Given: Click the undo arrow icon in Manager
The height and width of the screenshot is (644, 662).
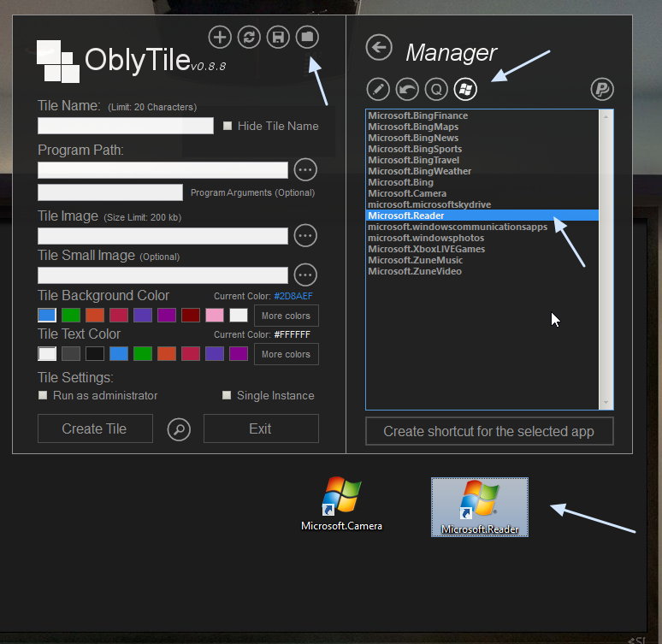Looking at the screenshot, I should 407,89.
